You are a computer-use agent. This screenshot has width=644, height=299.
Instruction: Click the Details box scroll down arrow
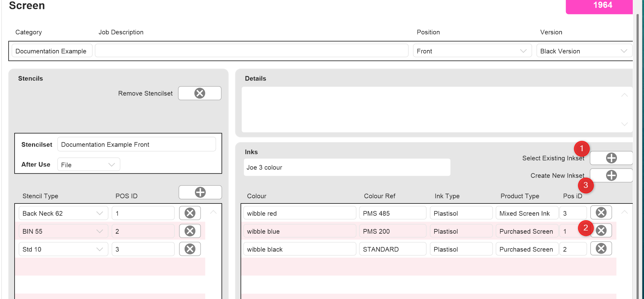[x=624, y=124]
